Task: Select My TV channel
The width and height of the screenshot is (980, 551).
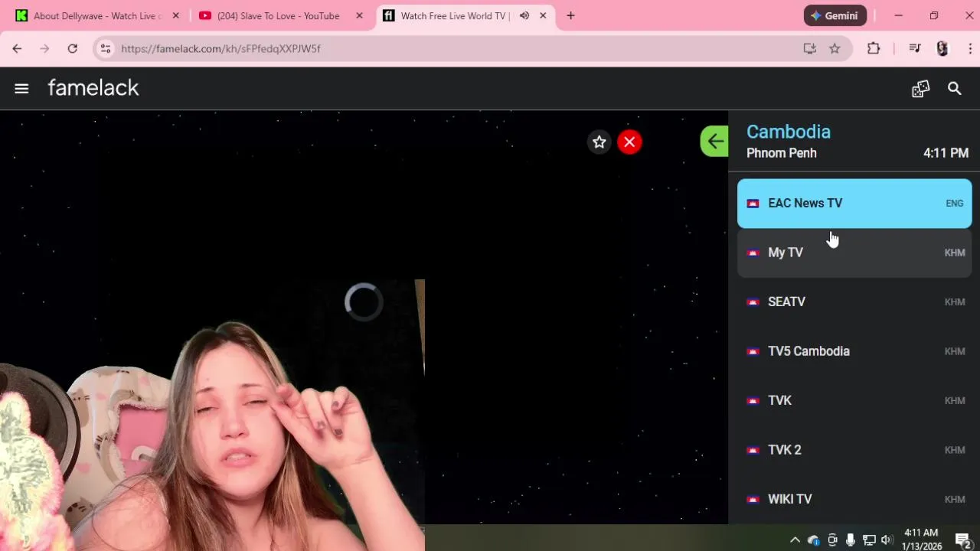Action: coord(854,253)
